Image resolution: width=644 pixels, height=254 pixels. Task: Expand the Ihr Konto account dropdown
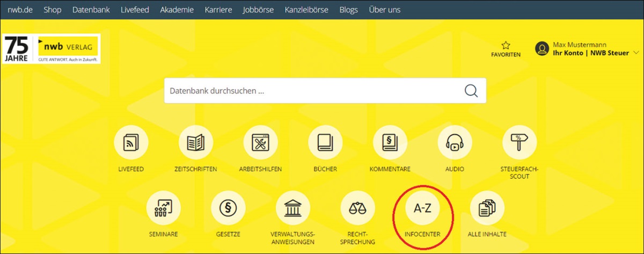[636, 53]
